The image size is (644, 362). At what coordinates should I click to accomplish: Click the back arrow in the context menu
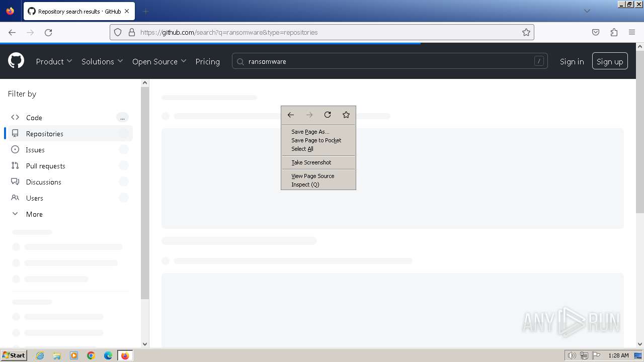pyautogui.click(x=291, y=115)
